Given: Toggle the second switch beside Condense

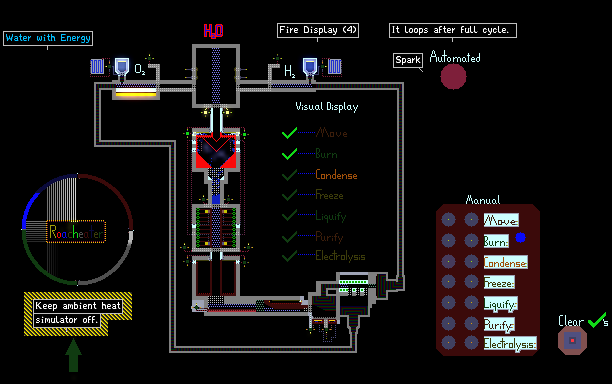Looking at the screenshot, I should click(471, 261).
